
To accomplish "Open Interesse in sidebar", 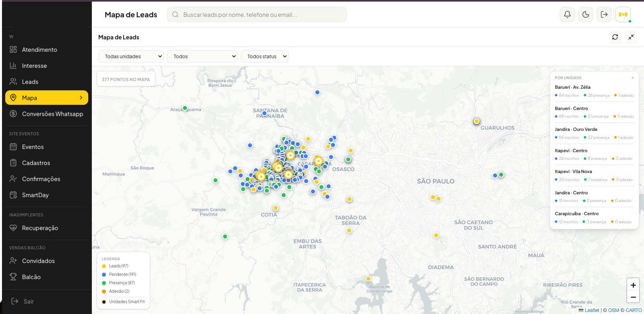I will coord(47,65).
